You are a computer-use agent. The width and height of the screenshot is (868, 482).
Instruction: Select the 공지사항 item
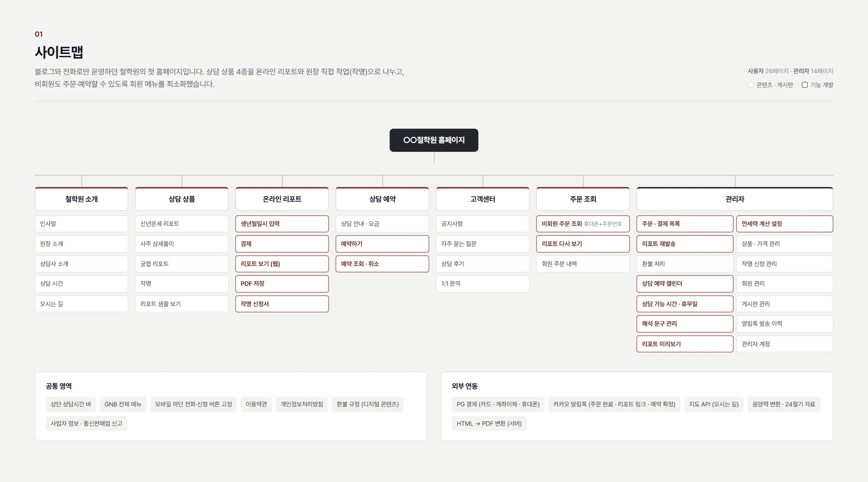tap(483, 224)
